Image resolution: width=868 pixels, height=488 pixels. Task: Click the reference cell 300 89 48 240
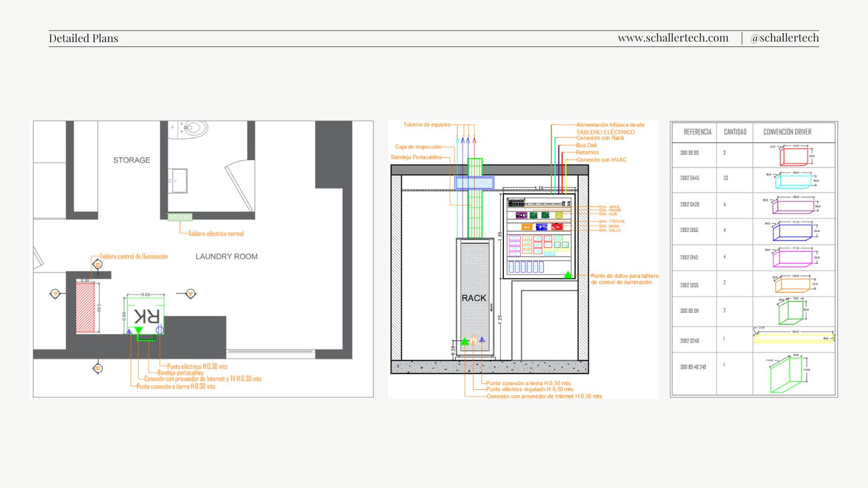693,366
